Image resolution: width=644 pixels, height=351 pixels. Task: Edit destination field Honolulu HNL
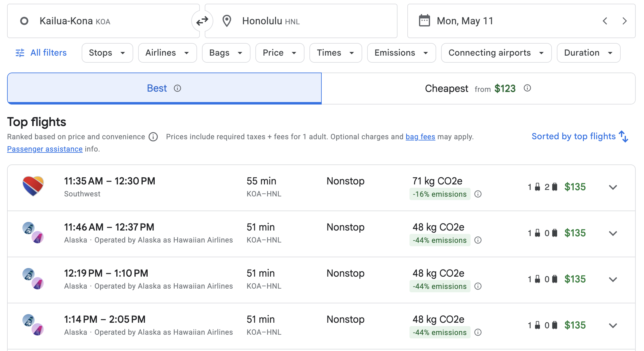pyautogui.click(x=301, y=21)
